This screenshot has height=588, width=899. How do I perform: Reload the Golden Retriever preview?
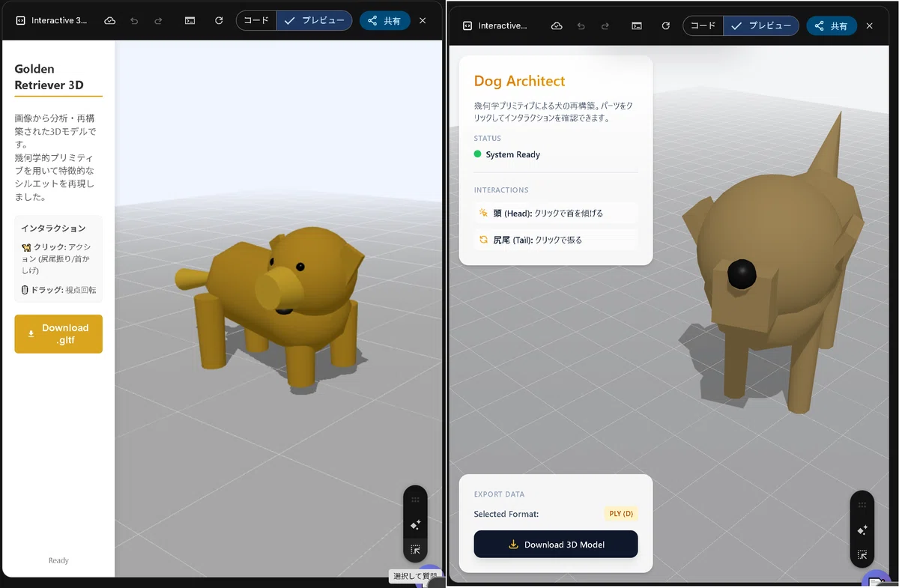219,21
